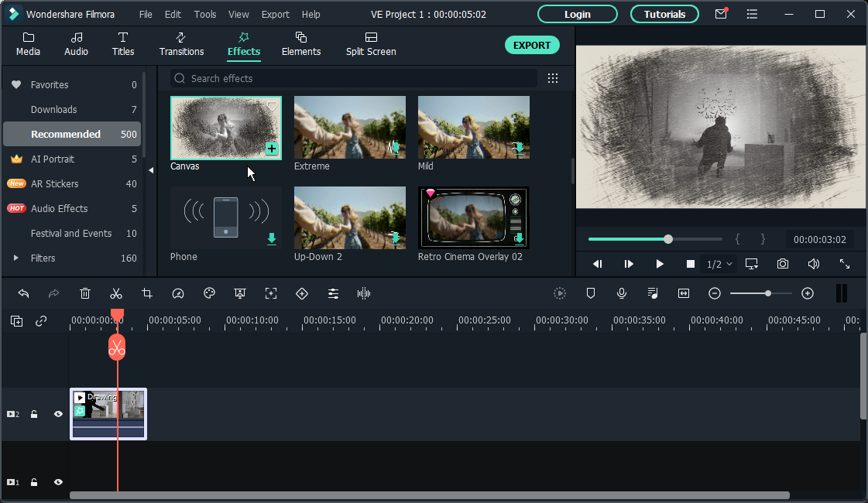868x503 pixels.
Task: Open the playback quality 1/2 dropdown
Action: tap(718, 264)
